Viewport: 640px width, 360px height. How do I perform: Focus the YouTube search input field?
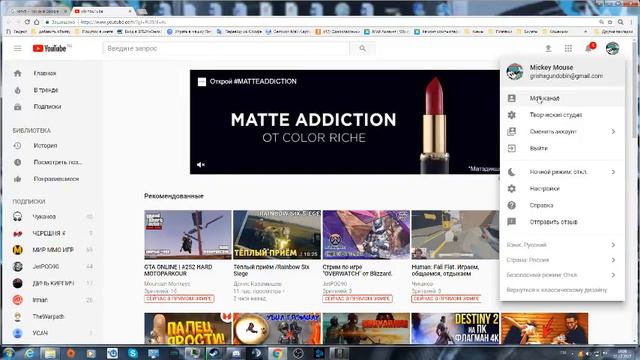click(x=227, y=49)
